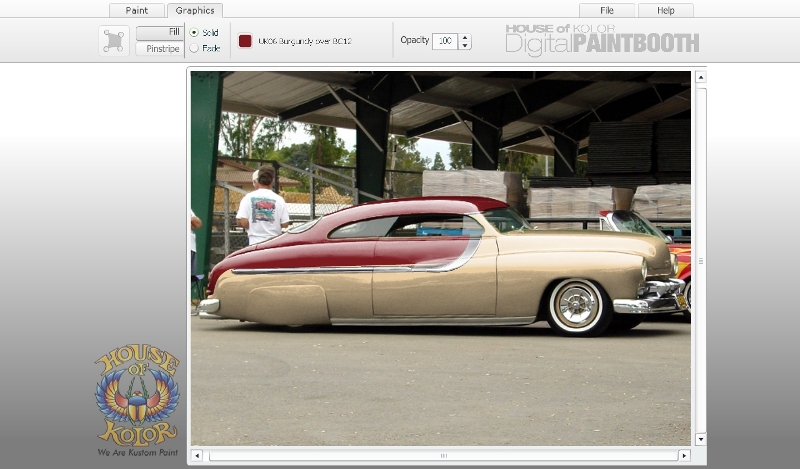This screenshot has height=469, width=800.
Task: Select the shape selection tool icon
Action: 114,41
